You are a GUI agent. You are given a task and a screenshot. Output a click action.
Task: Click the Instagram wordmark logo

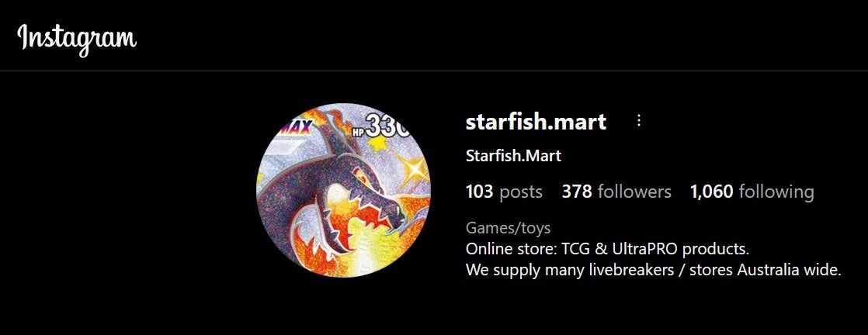[76, 38]
